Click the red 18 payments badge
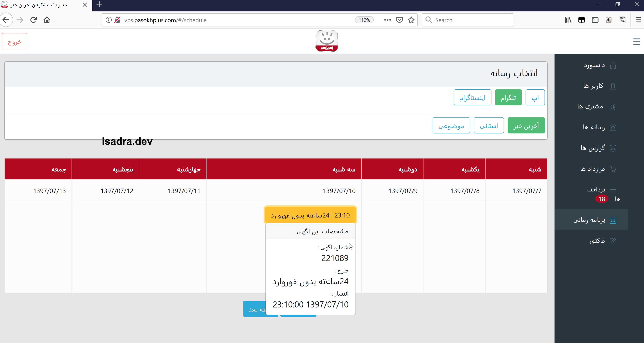 602,199
